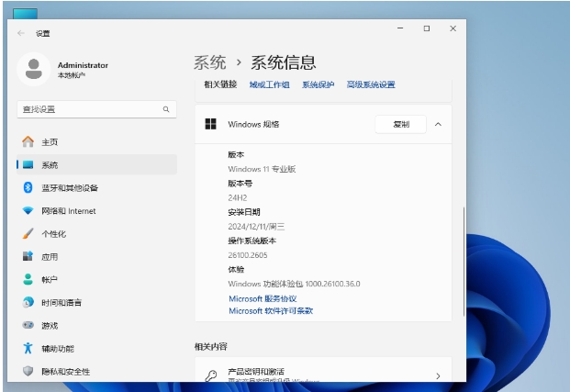Click 游戏 gaming controller icon

pos(28,325)
